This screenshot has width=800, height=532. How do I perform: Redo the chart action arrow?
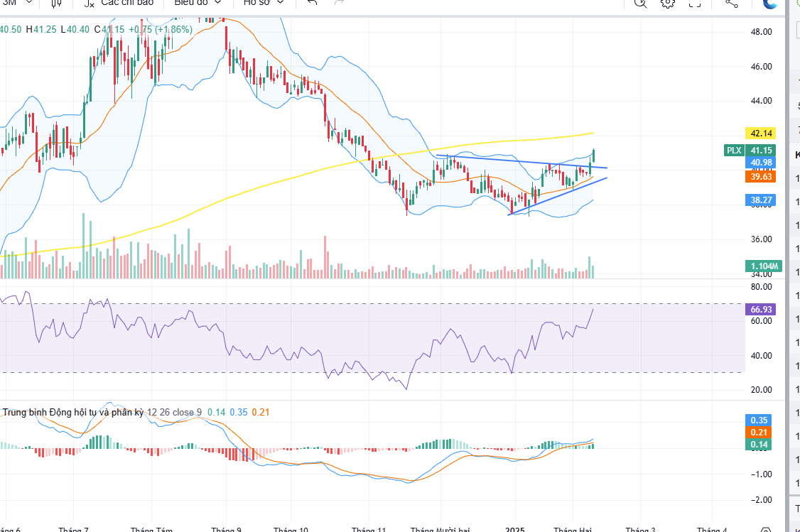(339, 3)
